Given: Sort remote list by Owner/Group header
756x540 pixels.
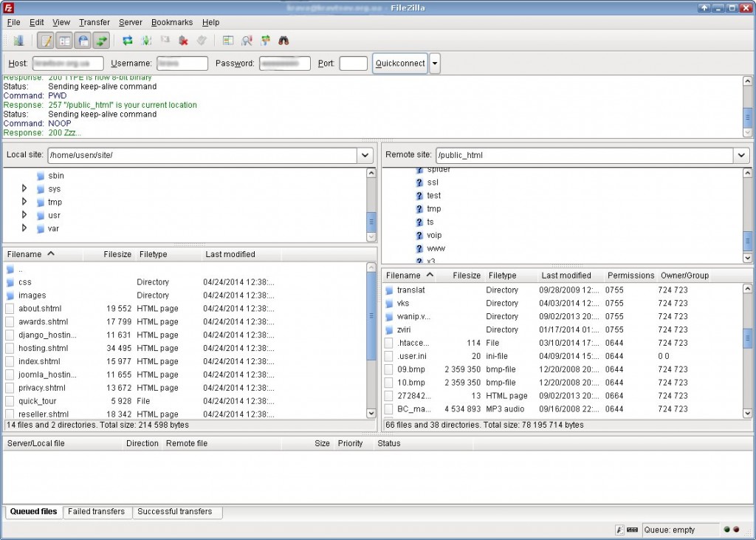Looking at the screenshot, I should 684,276.
